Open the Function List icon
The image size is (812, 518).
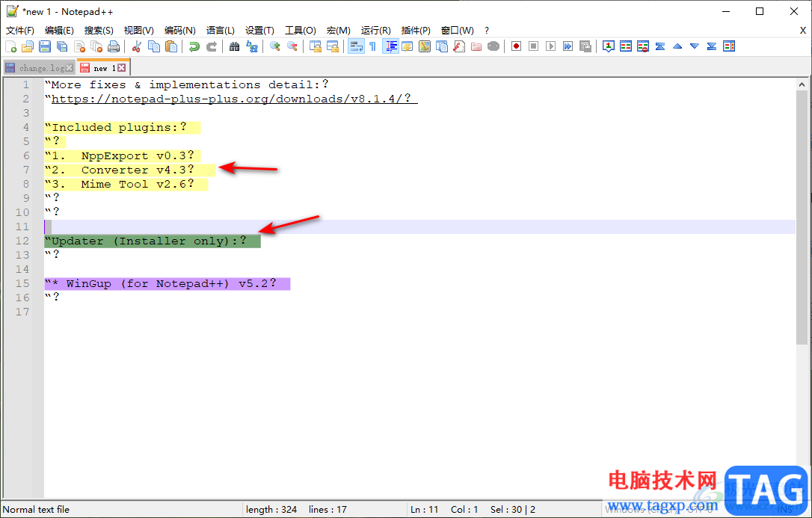[x=459, y=46]
